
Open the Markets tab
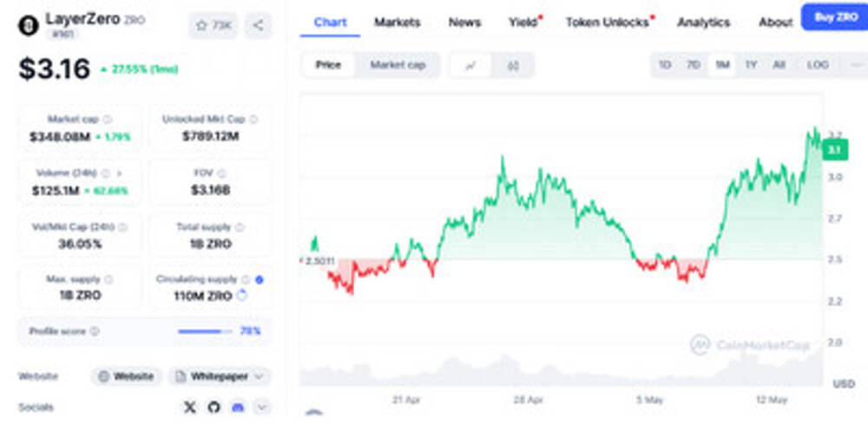point(397,23)
